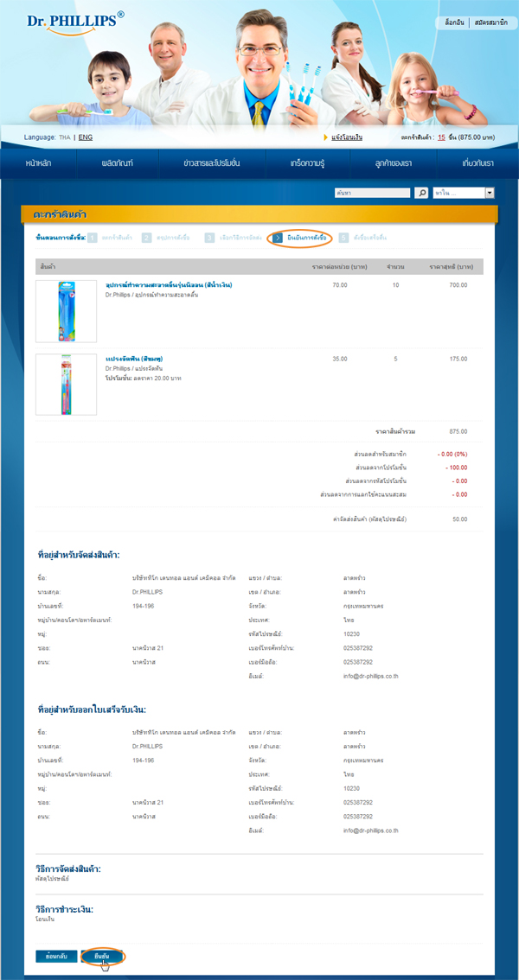
Task: Click the step 2 number icon
Action: click(x=147, y=237)
